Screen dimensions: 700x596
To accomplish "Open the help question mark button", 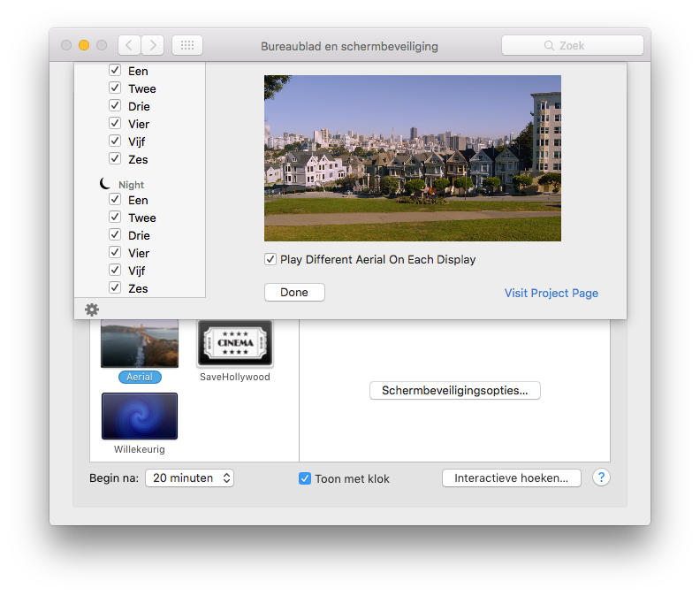I will click(601, 478).
